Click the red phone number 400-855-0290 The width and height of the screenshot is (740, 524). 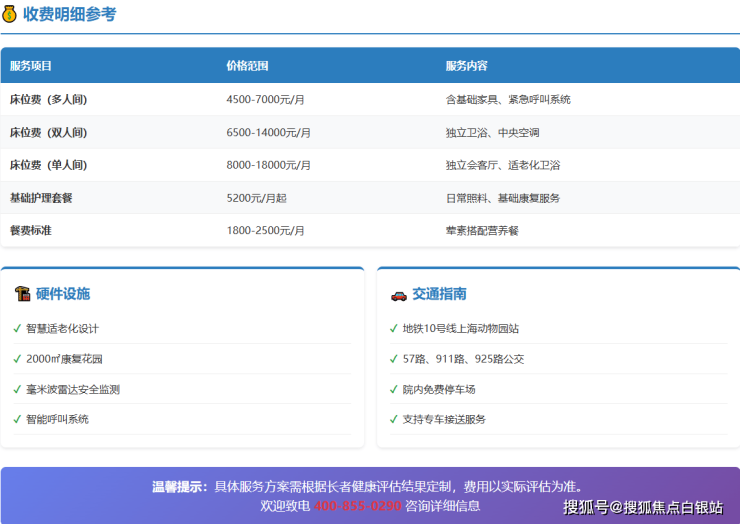pyautogui.click(x=357, y=506)
